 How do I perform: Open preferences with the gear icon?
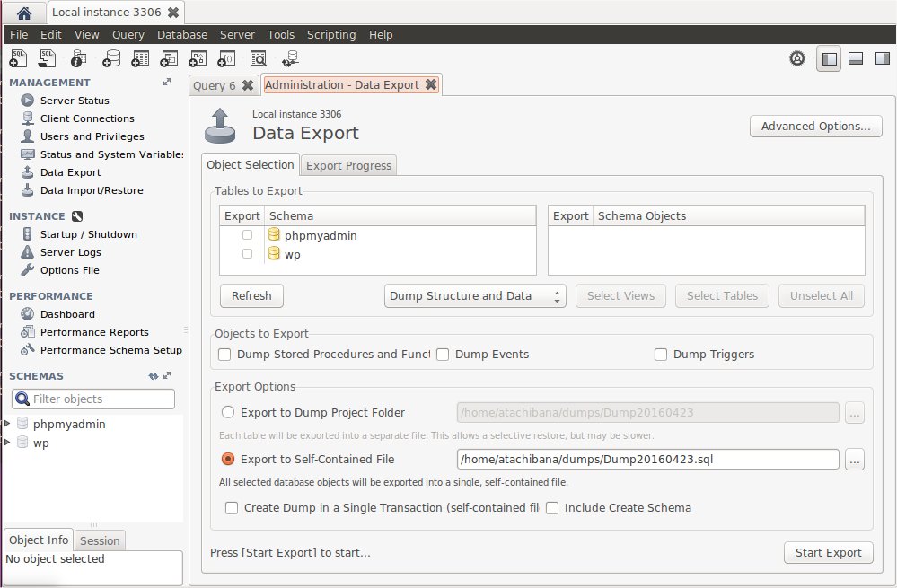click(x=796, y=59)
